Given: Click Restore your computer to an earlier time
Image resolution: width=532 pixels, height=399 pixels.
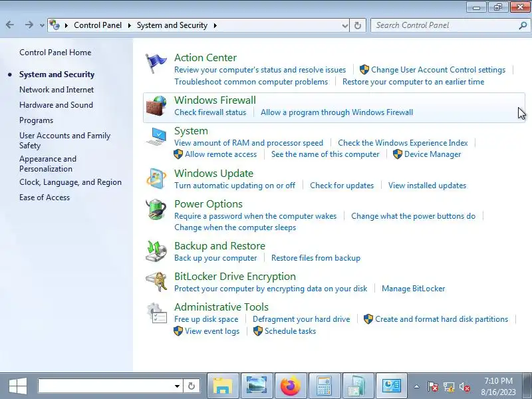Looking at the screenshot, I should pyautogui.click(x=413, y=82).
